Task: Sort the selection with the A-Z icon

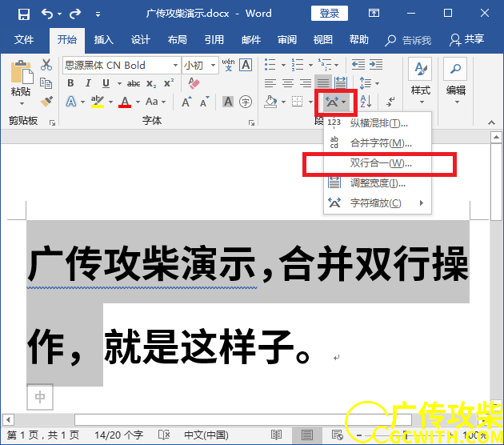Action: click(366, 102)
